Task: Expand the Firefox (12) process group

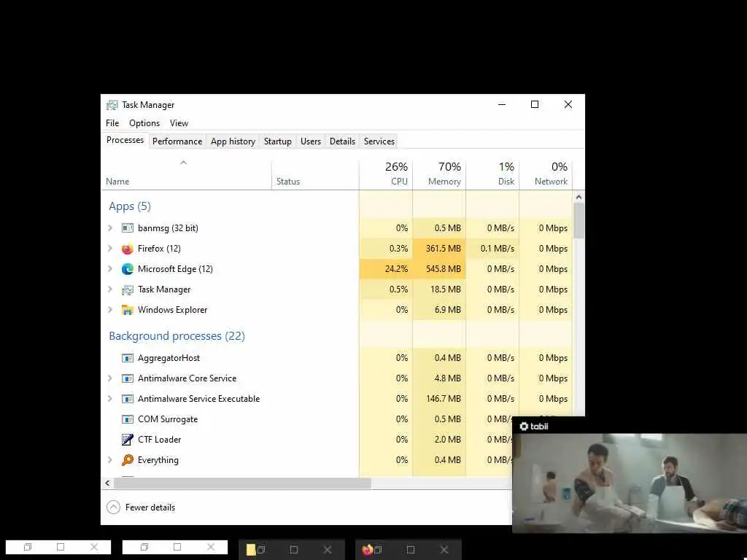Action: click(110, 249)
